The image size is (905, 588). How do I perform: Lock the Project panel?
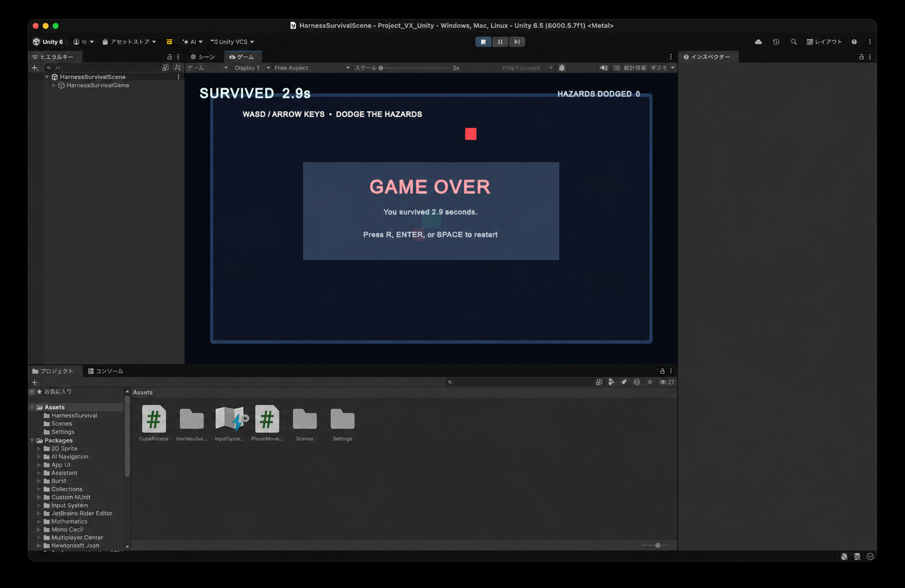pos(662,371)
